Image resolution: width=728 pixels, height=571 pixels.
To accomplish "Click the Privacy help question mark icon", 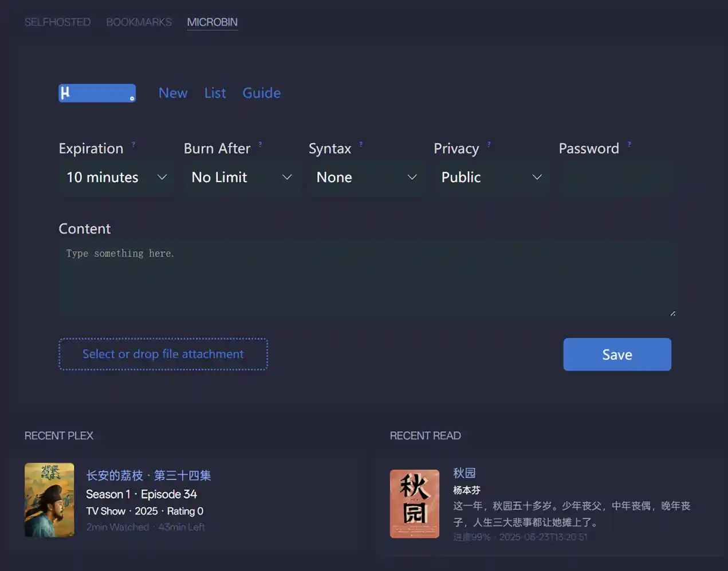I will pos(489,144).
